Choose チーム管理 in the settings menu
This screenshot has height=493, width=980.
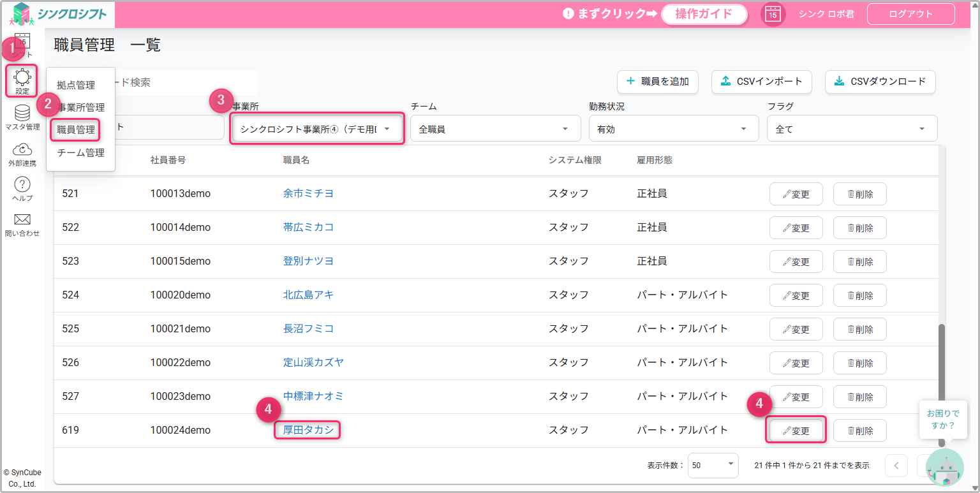[x=80, y=153]
